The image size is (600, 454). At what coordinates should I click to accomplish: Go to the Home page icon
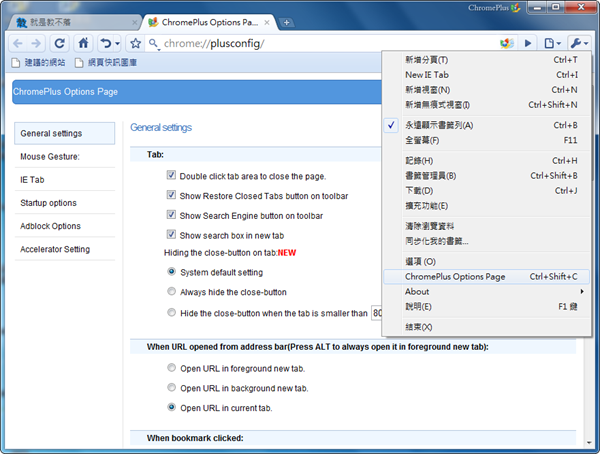coord(83,43)
